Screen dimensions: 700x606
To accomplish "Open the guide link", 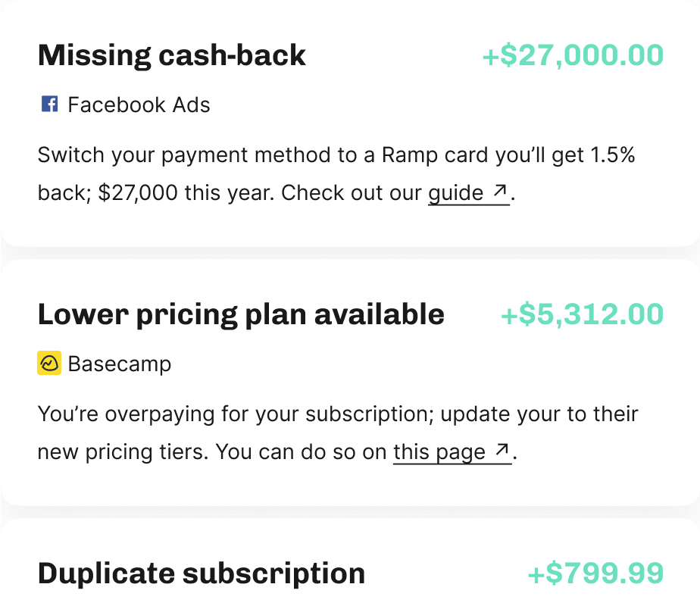I will tap(456, 193).
